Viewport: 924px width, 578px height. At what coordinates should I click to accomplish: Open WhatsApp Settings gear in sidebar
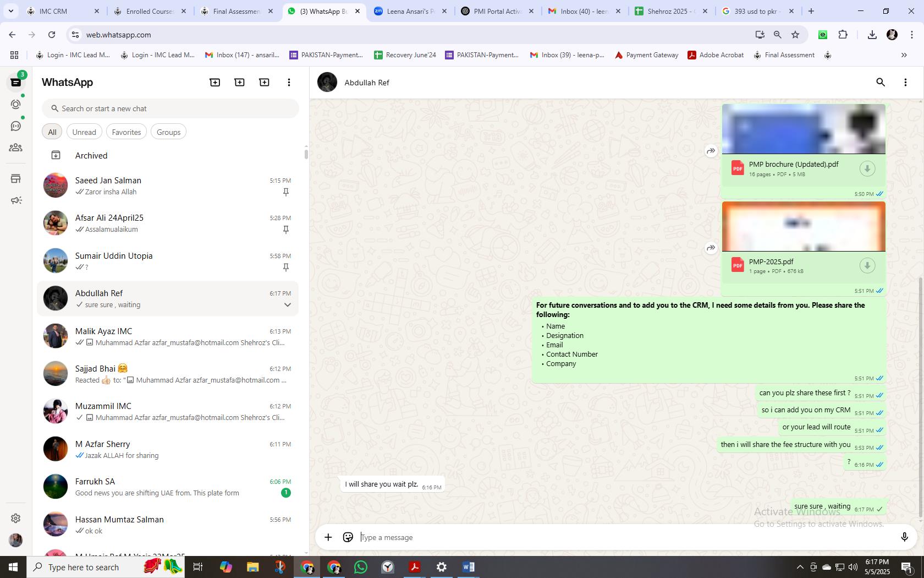pyautogui.click(x=16, y=518)
